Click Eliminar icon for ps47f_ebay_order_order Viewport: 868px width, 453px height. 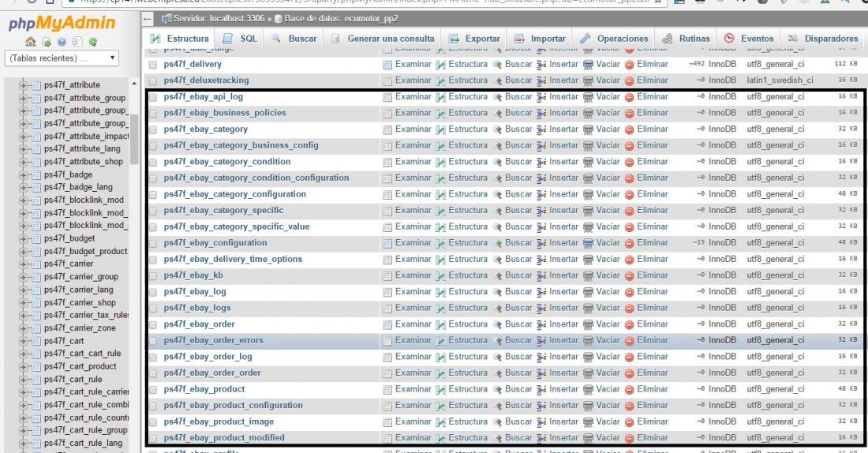(x=630, y=374)
